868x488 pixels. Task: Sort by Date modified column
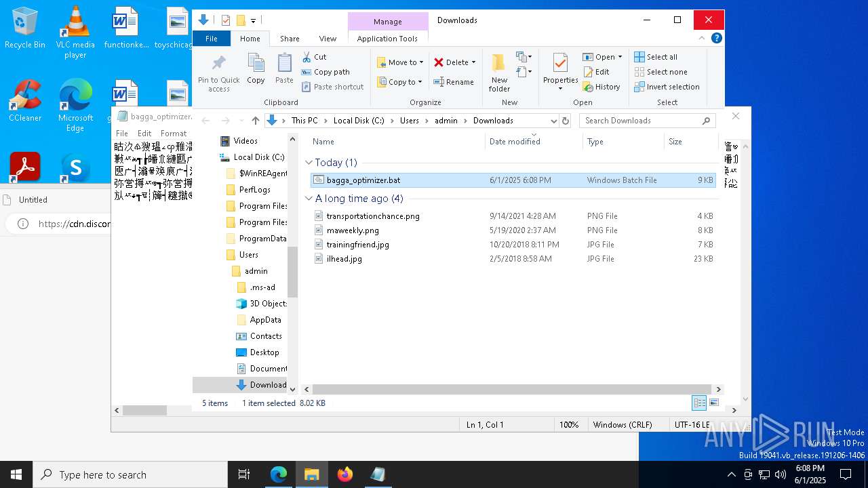coord(534,142)
